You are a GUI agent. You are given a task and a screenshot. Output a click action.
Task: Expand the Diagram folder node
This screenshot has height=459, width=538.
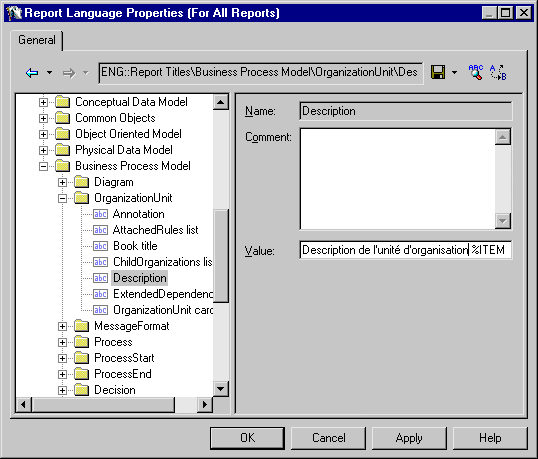pyautogui.click(x=62, y=182)
